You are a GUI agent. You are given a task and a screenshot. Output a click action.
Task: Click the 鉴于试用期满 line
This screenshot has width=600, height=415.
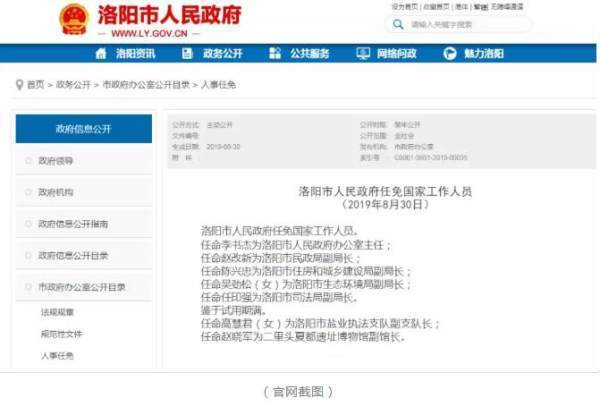point(234,310)
